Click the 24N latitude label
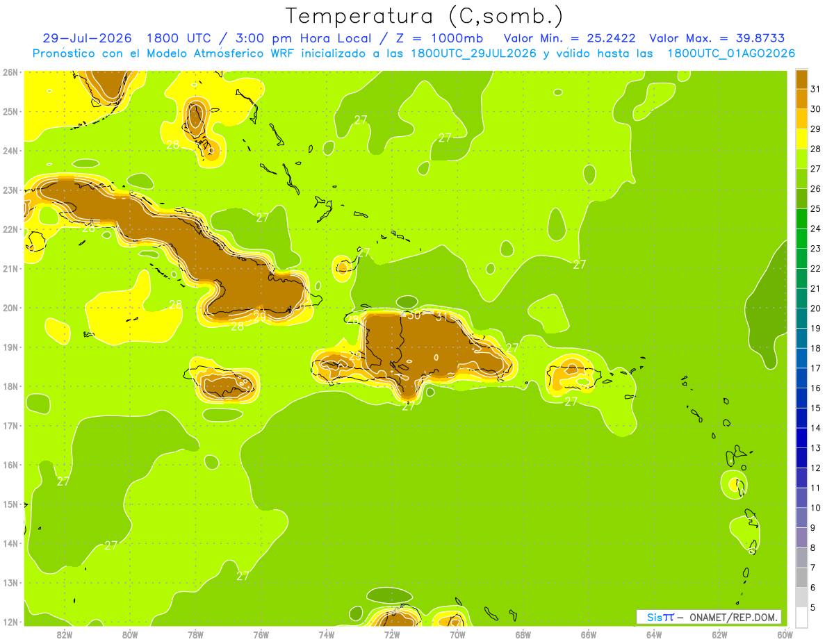 point(10,151)
